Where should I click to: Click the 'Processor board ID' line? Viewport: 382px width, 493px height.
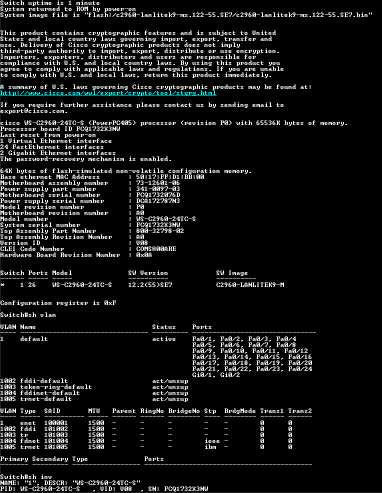60,129
